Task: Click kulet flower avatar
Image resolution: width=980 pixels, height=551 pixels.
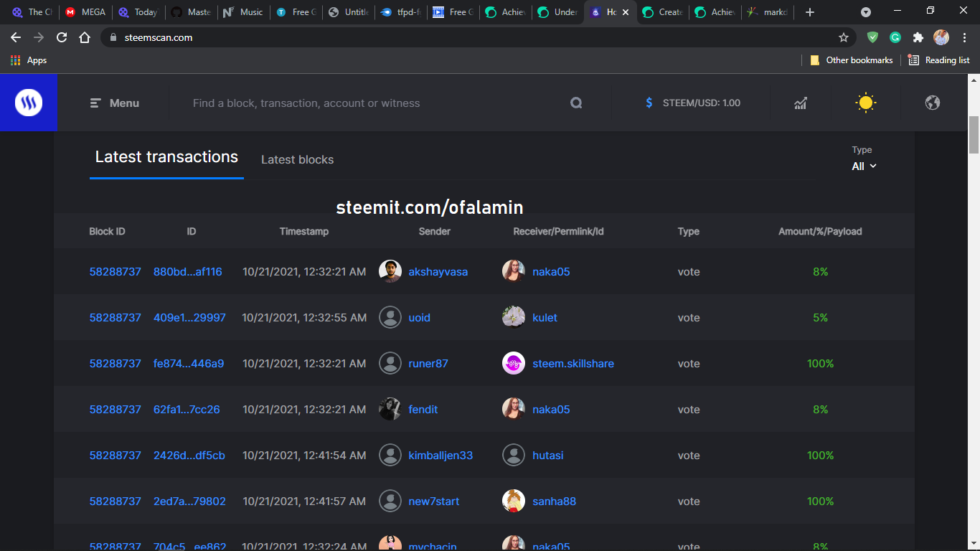Action: (514, 318)
